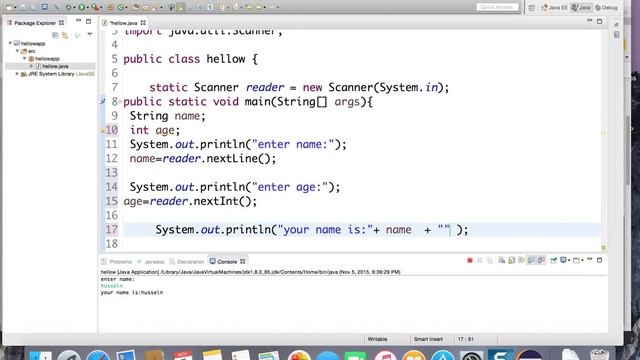Open the Package Explorer view menu arrow
Screen dimensions: 640x360
[x=90, y=35]
